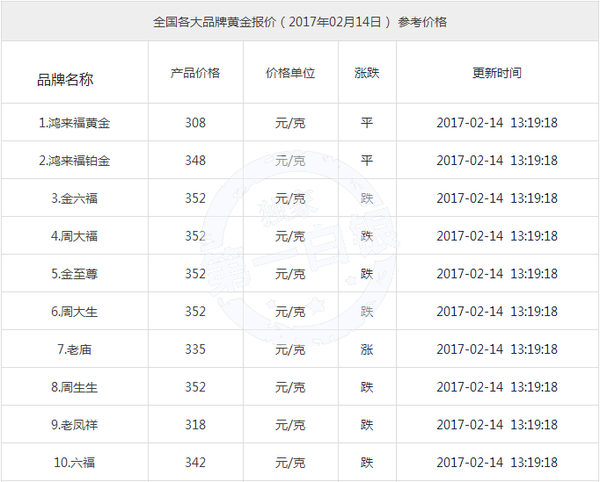This screenshot has width=600, height=482.
Task: Click '跌' status in 六福 row
Action: click(x=367, y=462)
